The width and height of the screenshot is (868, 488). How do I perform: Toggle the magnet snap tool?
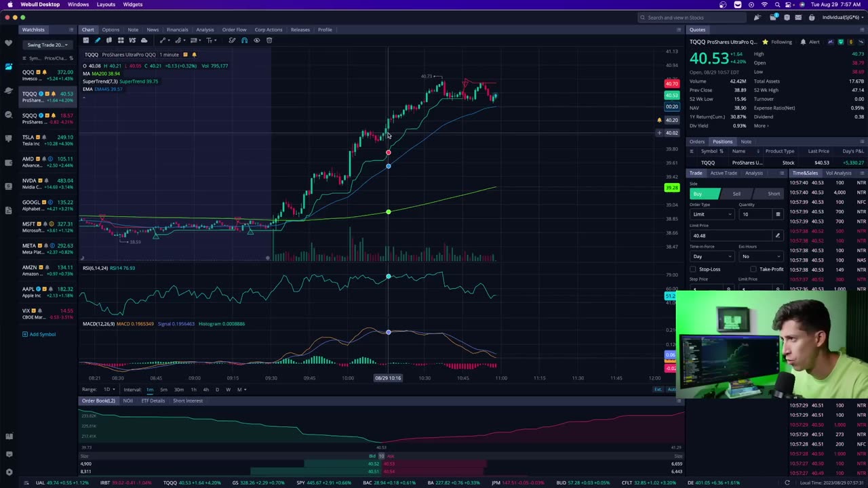pos(244,40)
